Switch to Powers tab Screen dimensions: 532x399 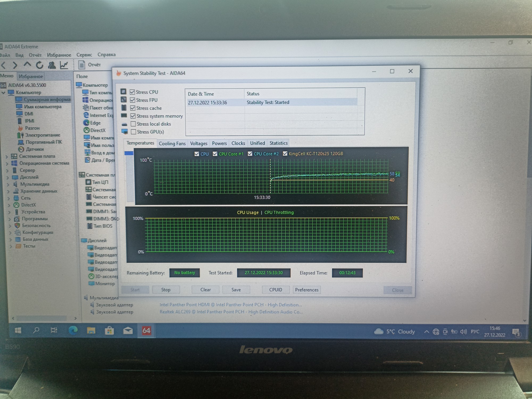[219, 143]
